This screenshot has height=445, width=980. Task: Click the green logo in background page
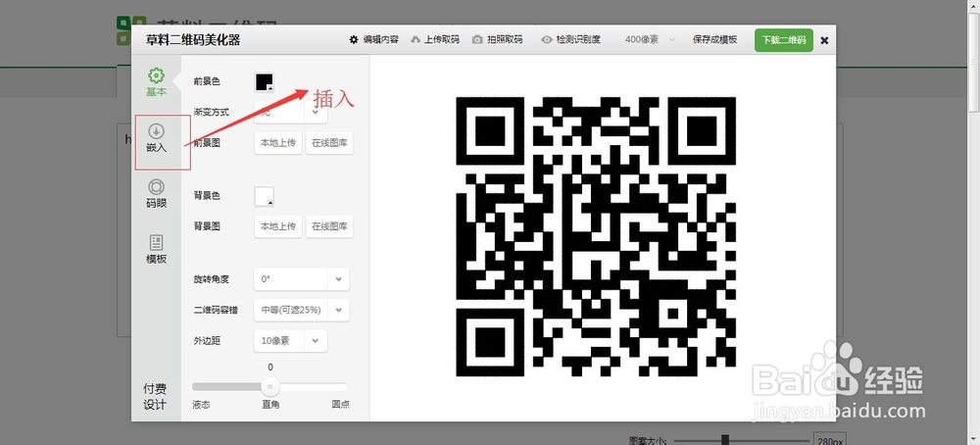pos(123,30)
